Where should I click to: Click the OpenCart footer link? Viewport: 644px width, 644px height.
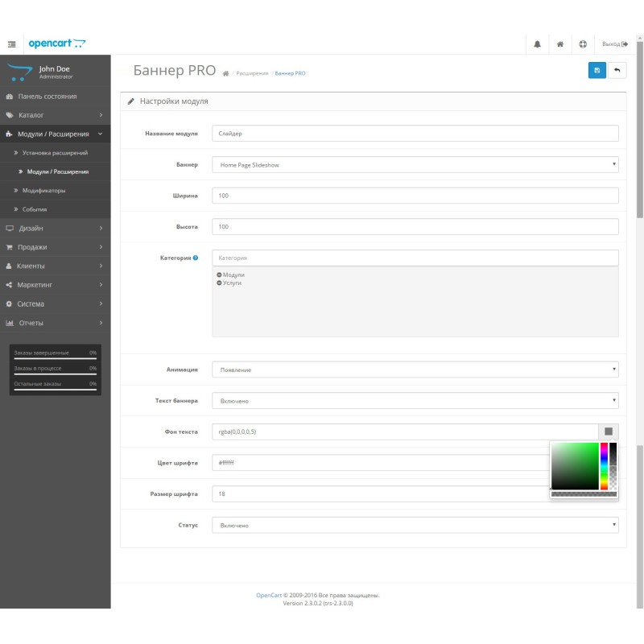tap(269, 596)
